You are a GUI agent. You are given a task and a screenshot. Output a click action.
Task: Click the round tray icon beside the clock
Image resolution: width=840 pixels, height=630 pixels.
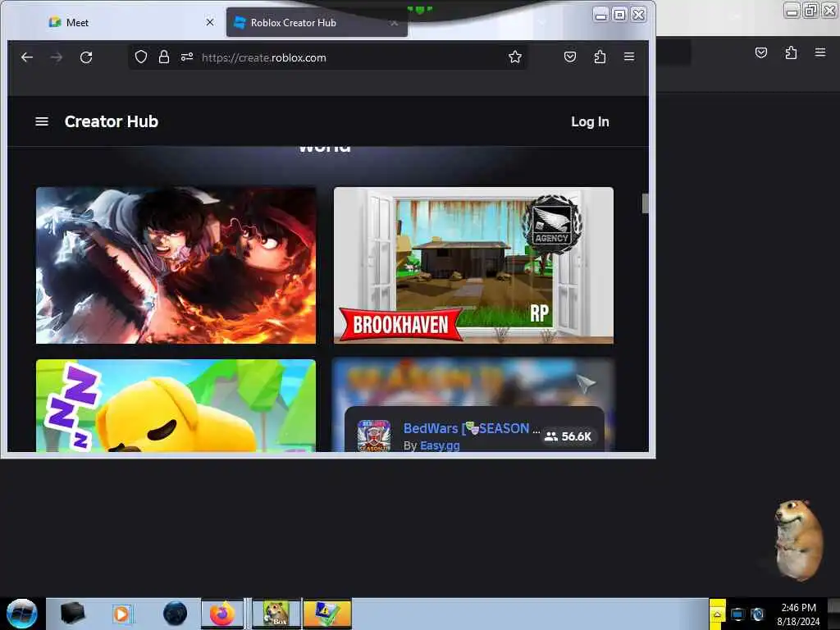[x=757, y=614]
